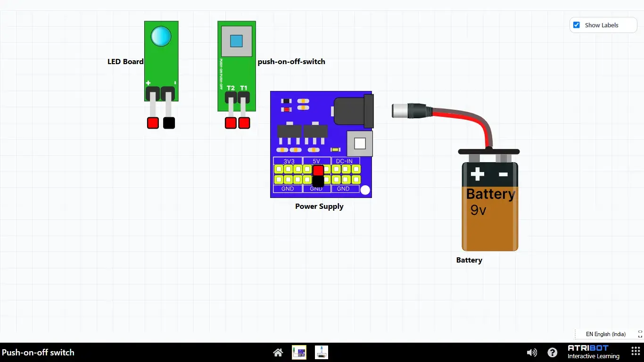Click the battery DC barrel plug connector
The height and width of the screenshot is (362, 644).
click(x=412, y=111)
